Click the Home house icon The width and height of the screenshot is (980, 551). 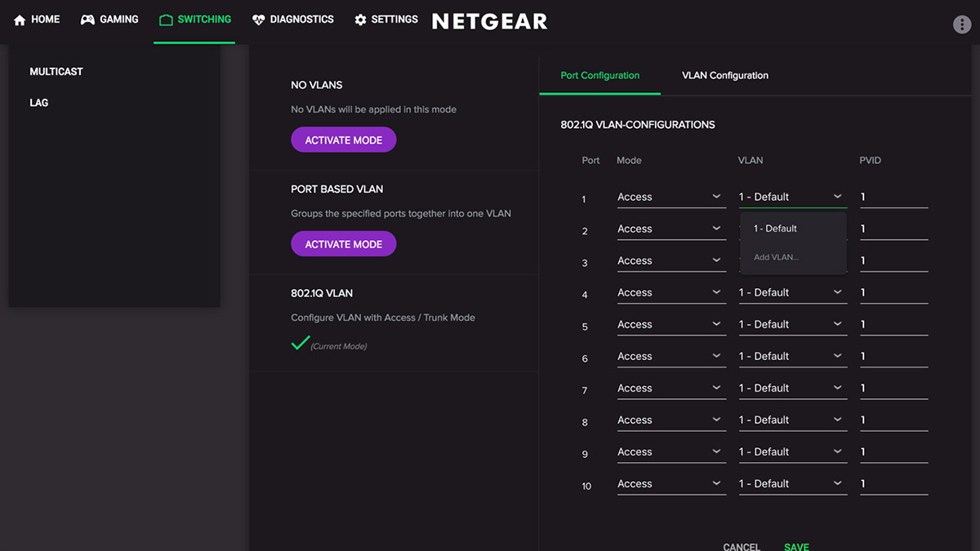tap(20, 20)
